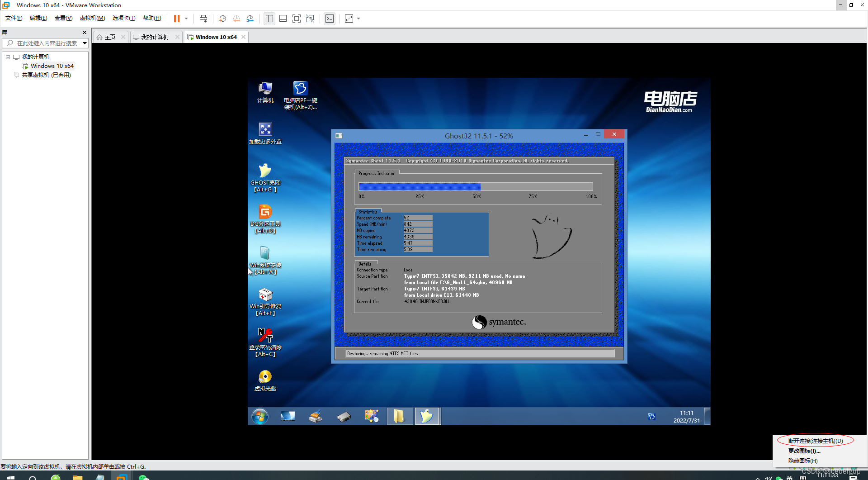The width and height of the screenshot is (868, 480).
Task: Close the 主页 tab
Action: pyautogui.click(x=123, y=37)
